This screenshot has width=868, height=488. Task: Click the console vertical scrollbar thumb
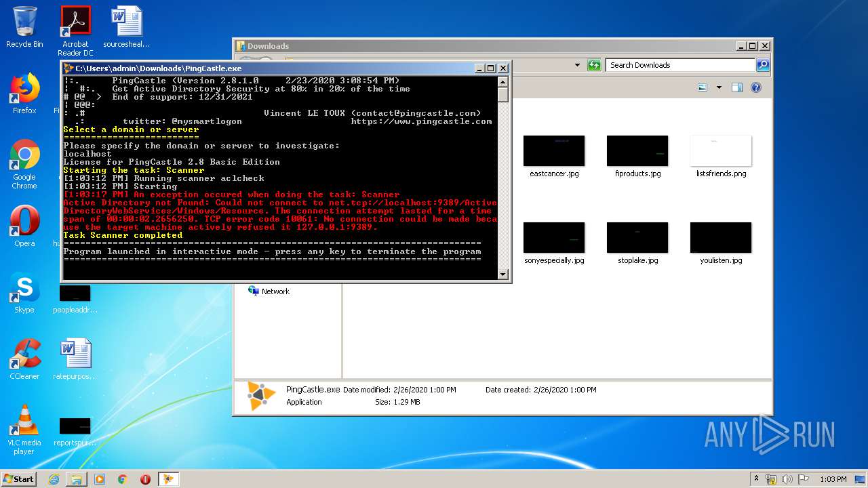point(503,95)
